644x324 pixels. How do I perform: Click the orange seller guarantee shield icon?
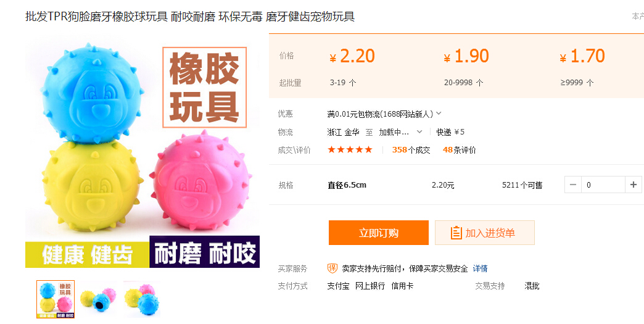point(332,268)
